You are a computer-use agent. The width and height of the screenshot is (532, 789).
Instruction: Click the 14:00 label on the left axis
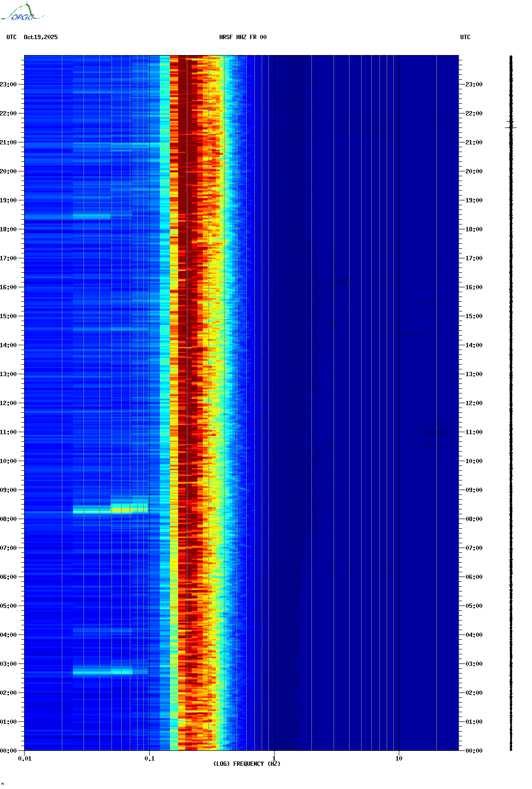tap(8, 345)
